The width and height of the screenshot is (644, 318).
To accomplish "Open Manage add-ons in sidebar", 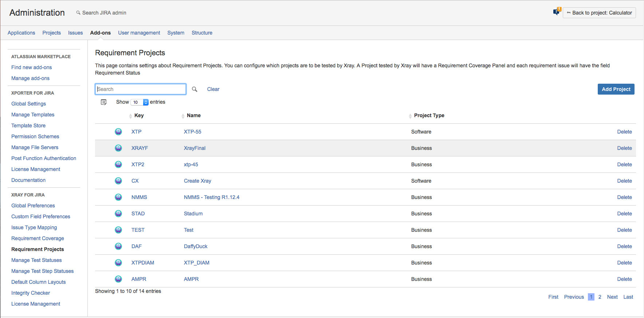I will pos(30,78).
